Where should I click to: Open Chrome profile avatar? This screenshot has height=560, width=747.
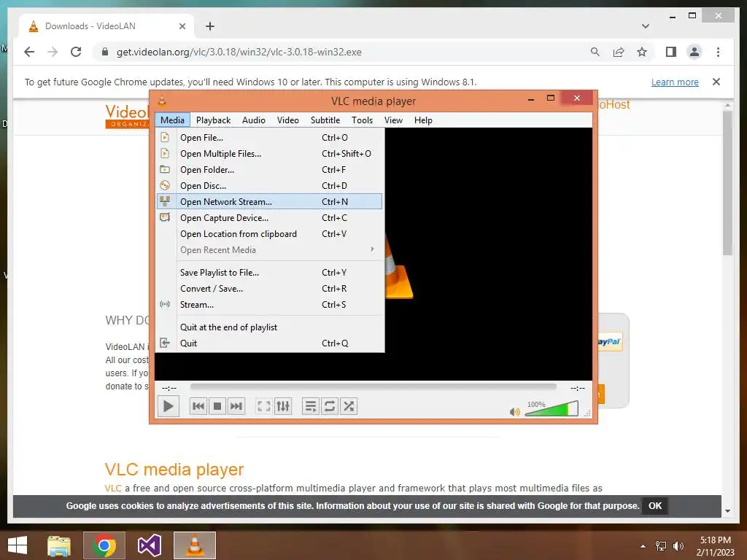[694, 52]
